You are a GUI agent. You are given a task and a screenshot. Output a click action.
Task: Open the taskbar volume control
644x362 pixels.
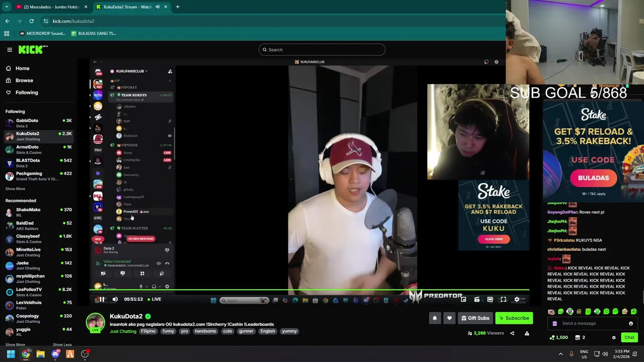tap(605, 354)
